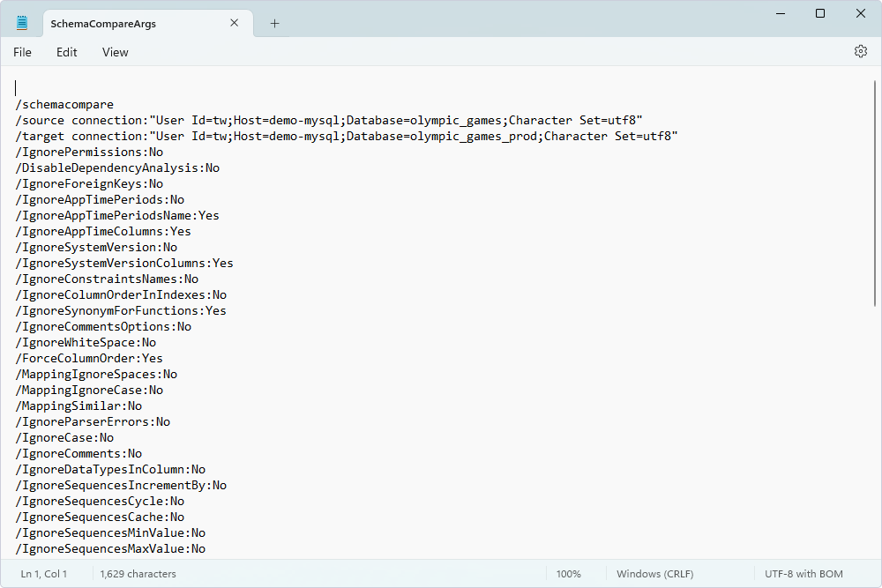882x588 pixels.
Task: Add a new tab with plus button
Action: click(274, 23)
